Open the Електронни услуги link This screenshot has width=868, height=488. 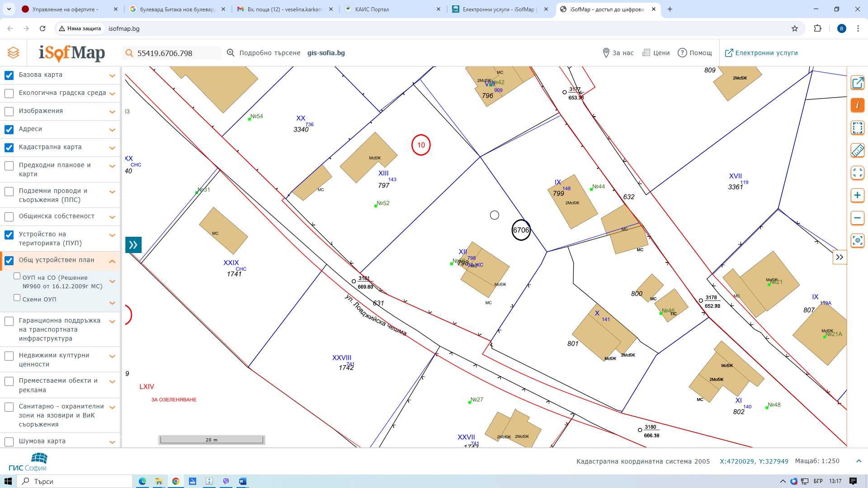click(x=761, y=53)
